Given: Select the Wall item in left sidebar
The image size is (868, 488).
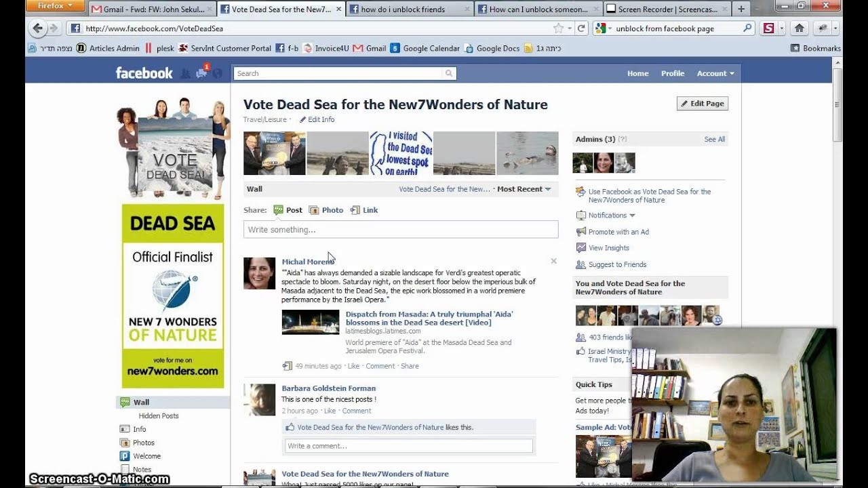Looking at the screenshot, I should click(x=173, y=402).
